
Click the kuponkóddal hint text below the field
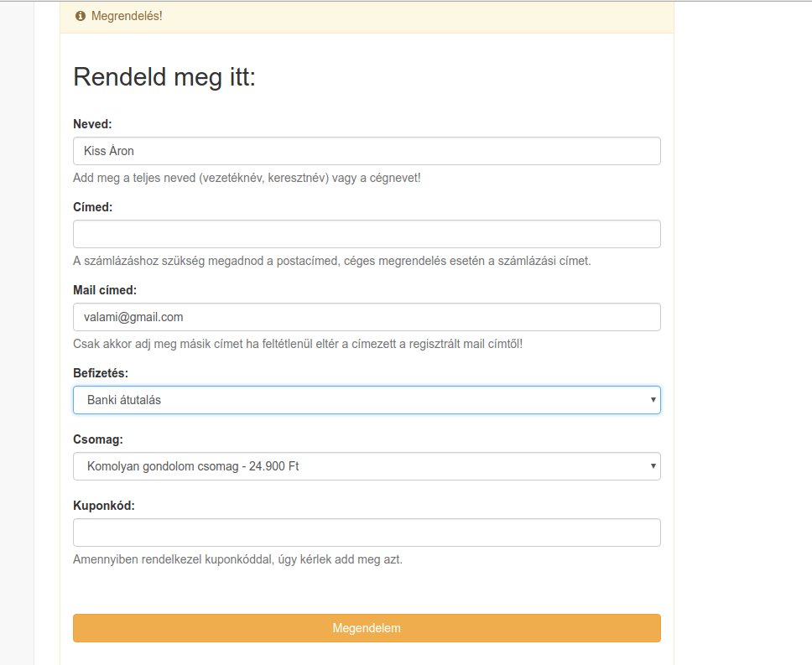point(237,559)
